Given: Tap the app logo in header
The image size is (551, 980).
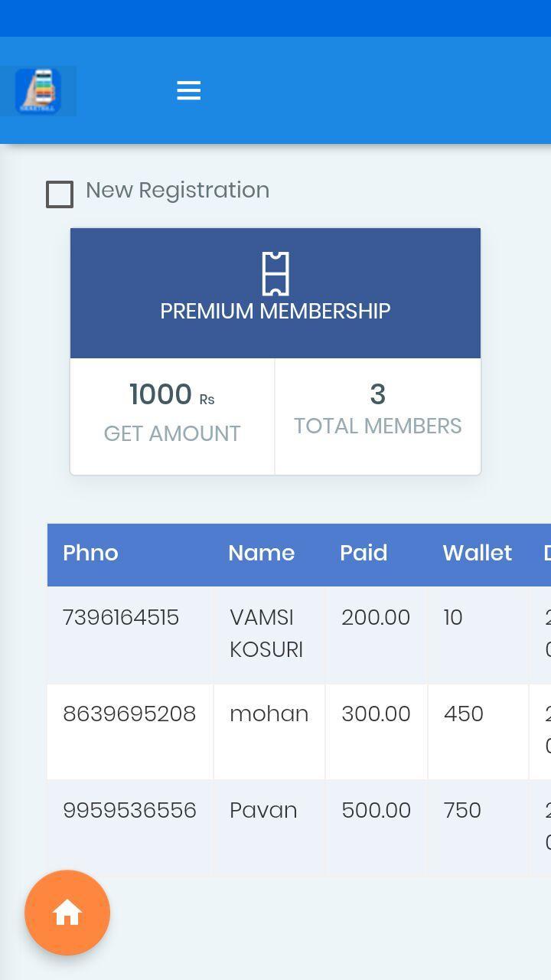Looking at the screenshot, I should click(38, 91).
